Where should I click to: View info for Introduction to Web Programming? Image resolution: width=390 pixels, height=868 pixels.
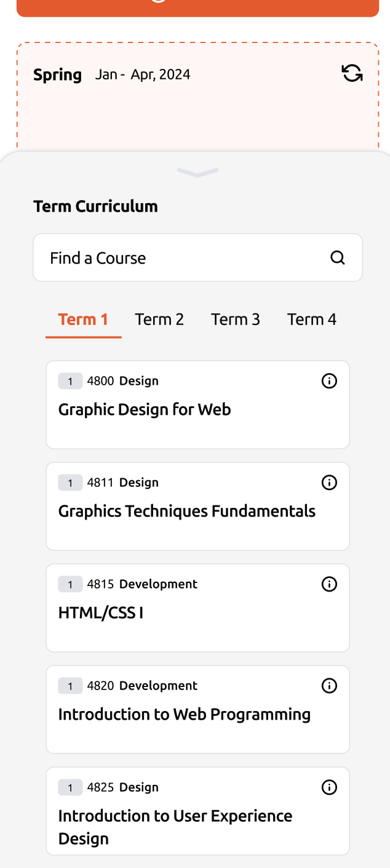330,686
